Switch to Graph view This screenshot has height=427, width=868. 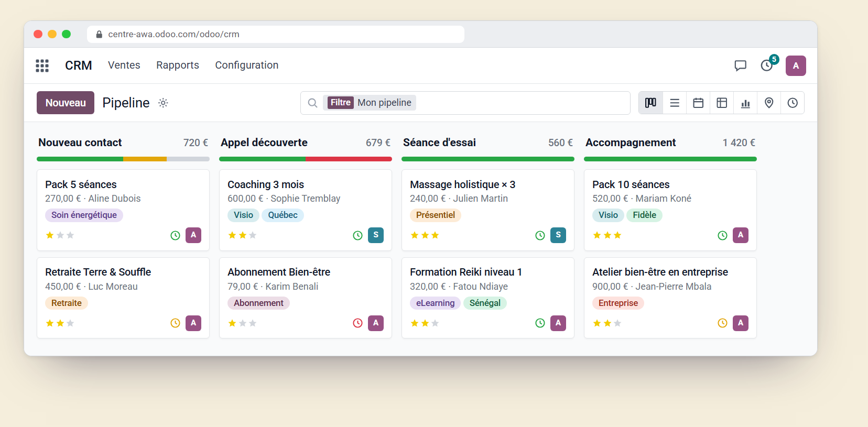[x=745, y=103]
